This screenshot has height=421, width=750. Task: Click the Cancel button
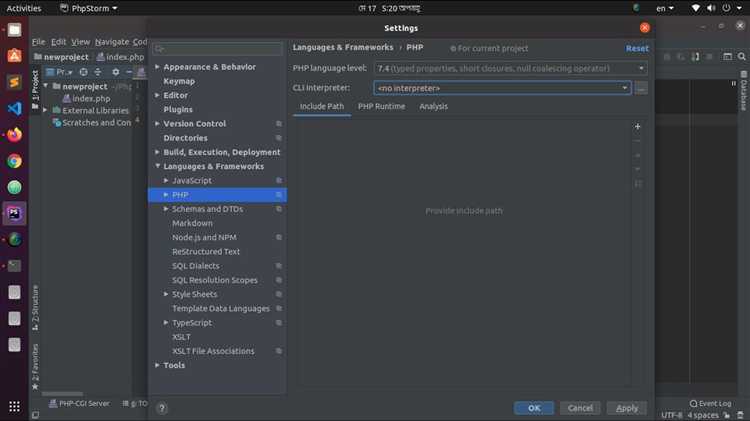point(580,408)
